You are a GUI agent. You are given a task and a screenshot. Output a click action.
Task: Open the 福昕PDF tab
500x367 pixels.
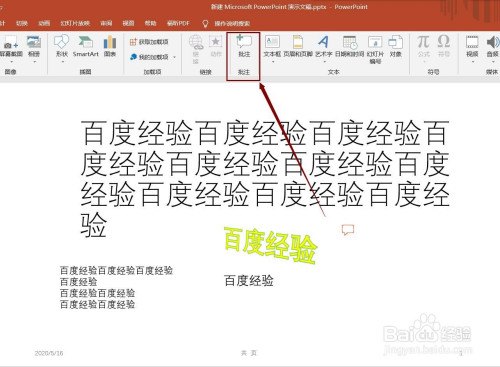178,23
